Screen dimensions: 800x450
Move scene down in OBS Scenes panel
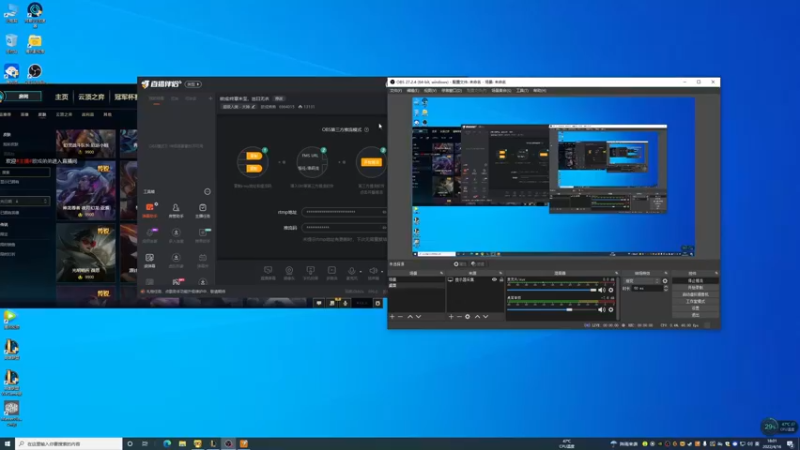coord(418,317)
